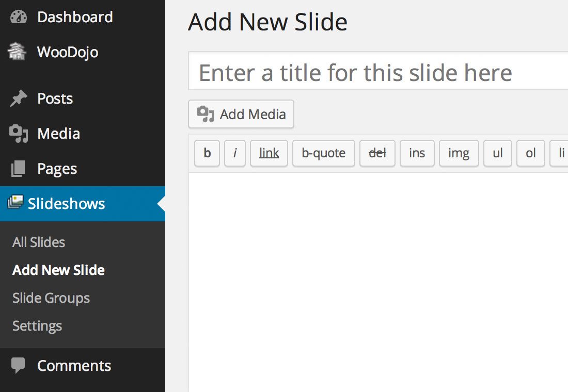Screen dimensions: 568x392
Task: Click the Add Media button
Action: click(x=241, y=113)
